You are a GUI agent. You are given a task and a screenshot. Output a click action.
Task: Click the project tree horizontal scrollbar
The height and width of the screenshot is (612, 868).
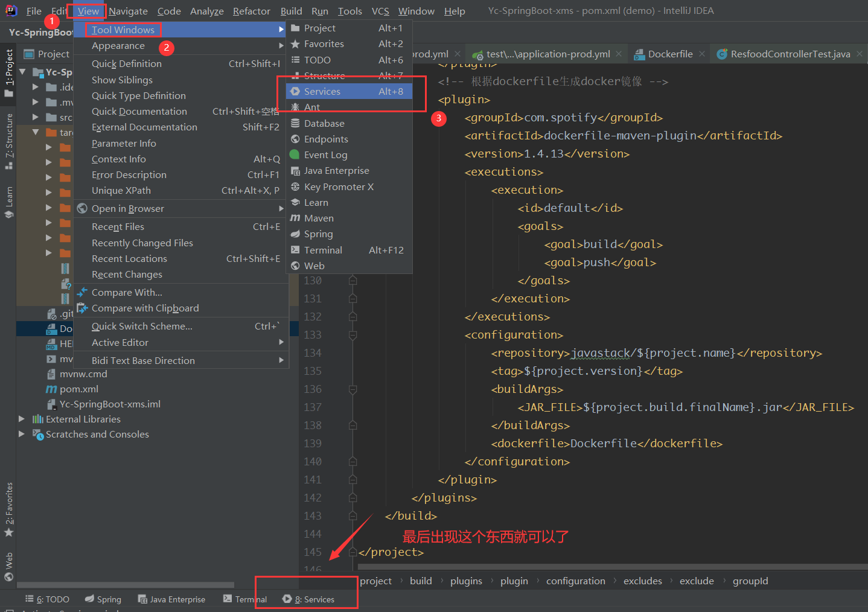click(x=126, y=585)
